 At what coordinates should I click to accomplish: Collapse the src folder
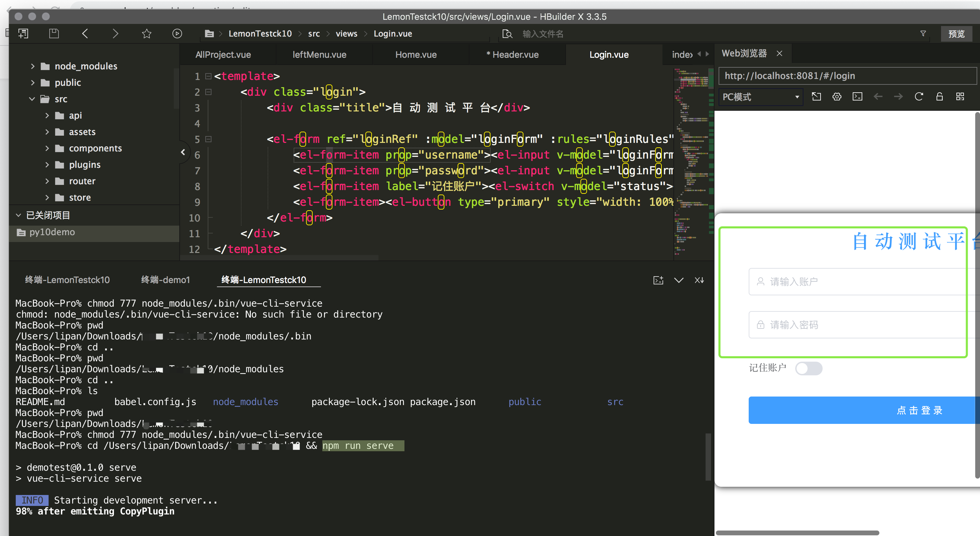(x=32, y=99)
